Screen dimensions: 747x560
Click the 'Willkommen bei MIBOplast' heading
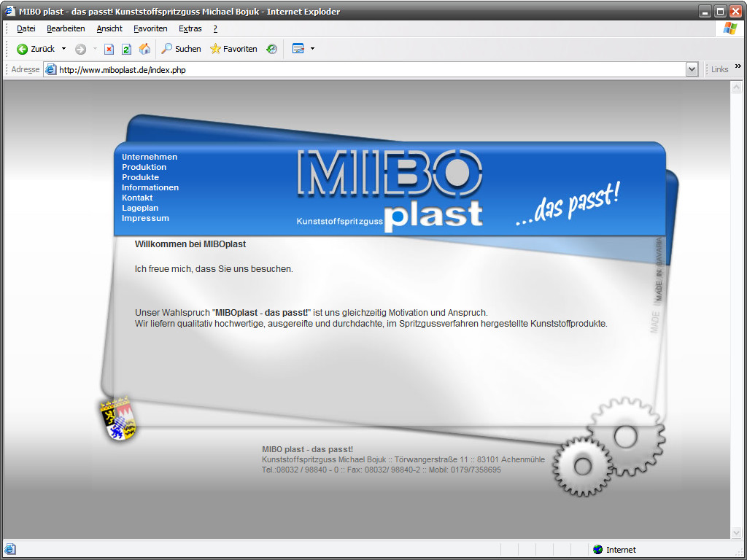(x=190, y=244)
